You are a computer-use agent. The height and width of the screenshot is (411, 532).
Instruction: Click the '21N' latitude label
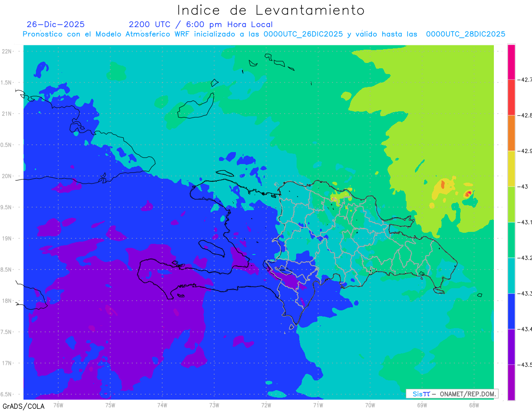7,114
